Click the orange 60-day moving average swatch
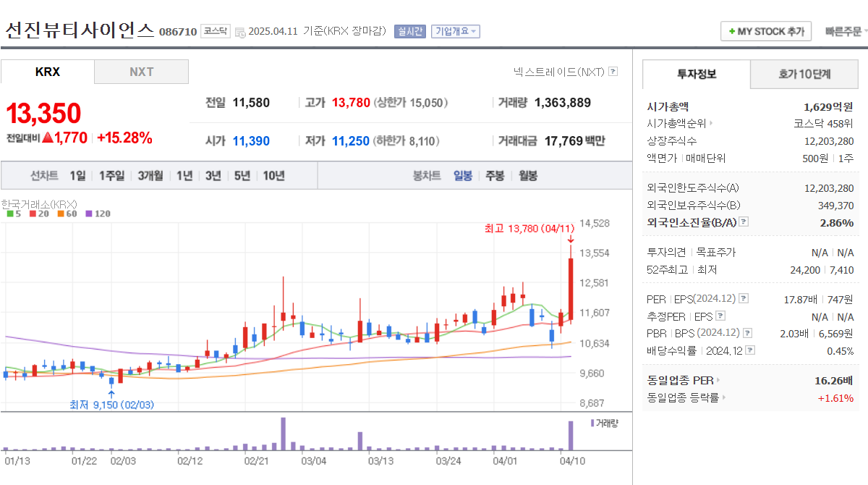868x485 pixels. click(x=61, y=214)
